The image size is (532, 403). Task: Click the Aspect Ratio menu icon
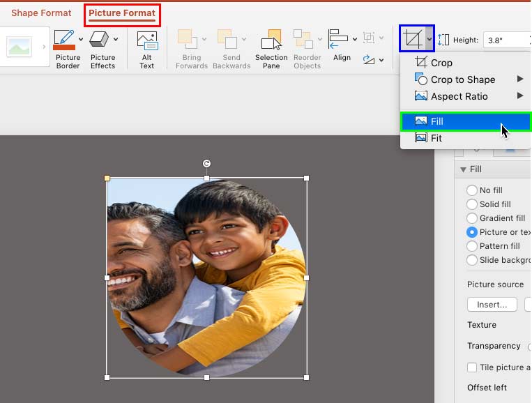click(420, 96)
